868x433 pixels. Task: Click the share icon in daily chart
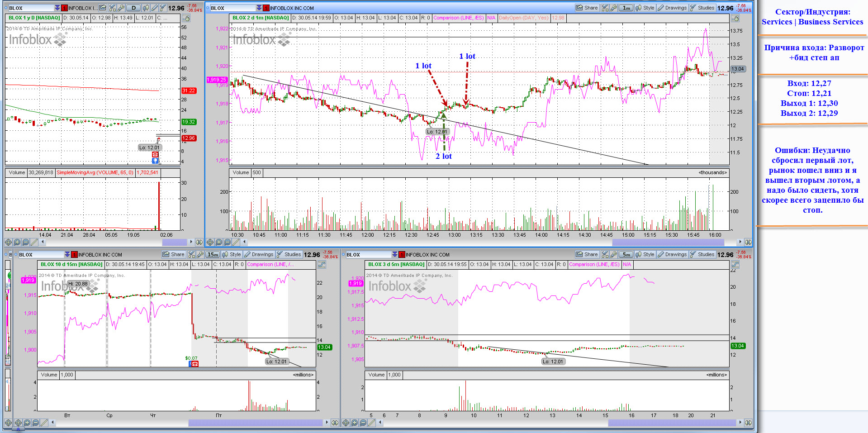103,8
